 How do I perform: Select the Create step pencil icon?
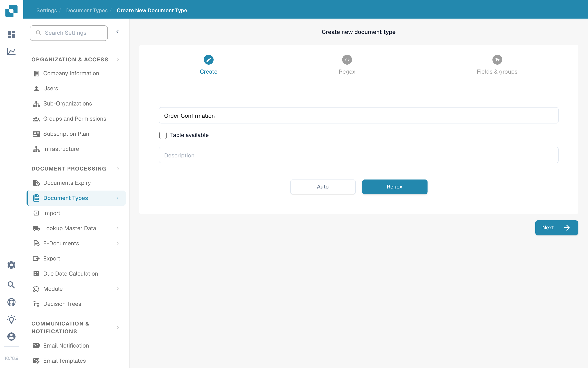pyautogui.click(x=208, y=60)
